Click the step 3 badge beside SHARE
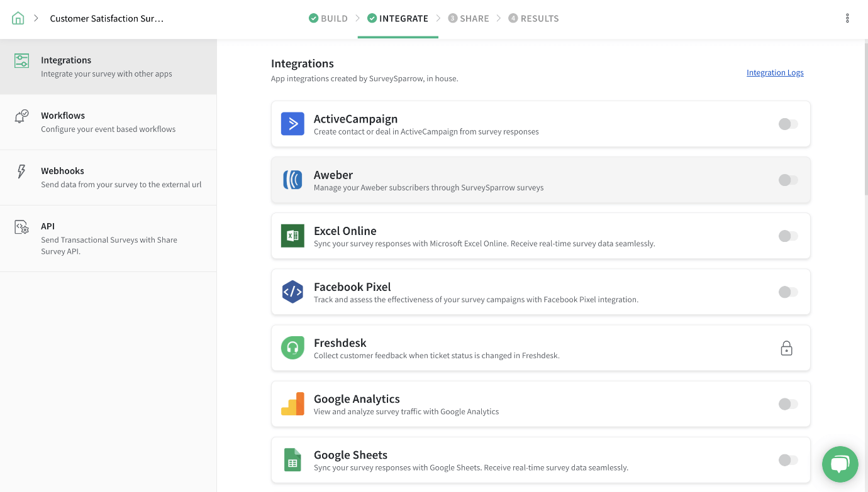Image resolution: width=868 pixels, height=492 pixels. 452,18
